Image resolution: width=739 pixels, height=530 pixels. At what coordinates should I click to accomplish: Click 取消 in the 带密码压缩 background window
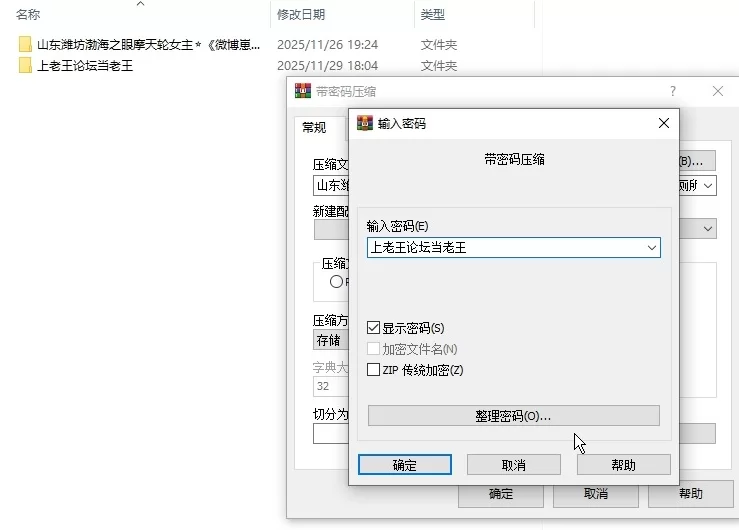point(596,494)
